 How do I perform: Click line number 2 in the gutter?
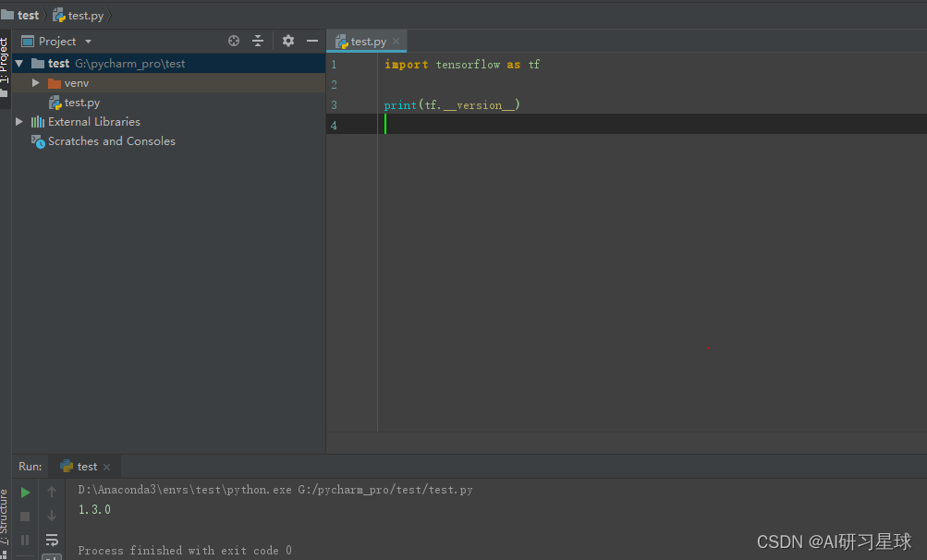(x=334, y=85)
